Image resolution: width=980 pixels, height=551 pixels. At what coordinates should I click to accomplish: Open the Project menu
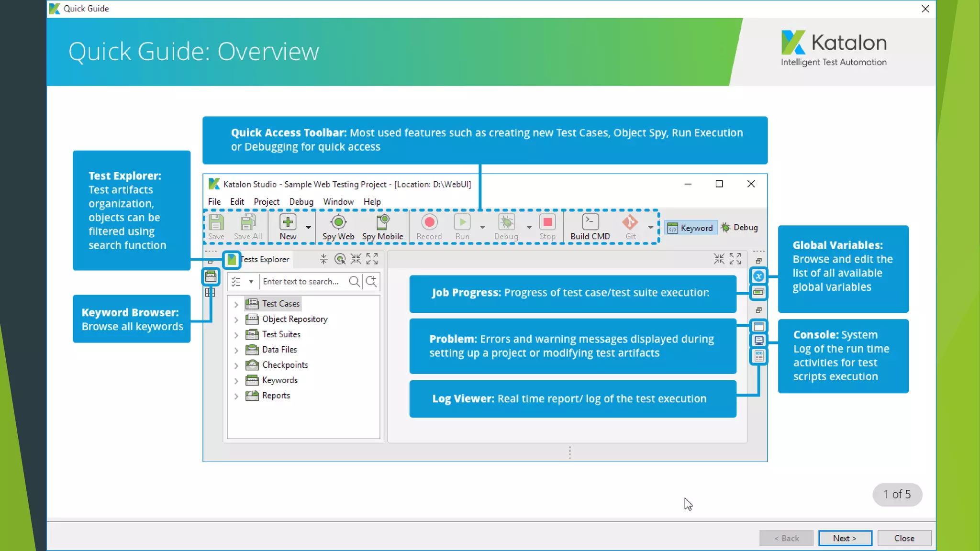(266, 202)
